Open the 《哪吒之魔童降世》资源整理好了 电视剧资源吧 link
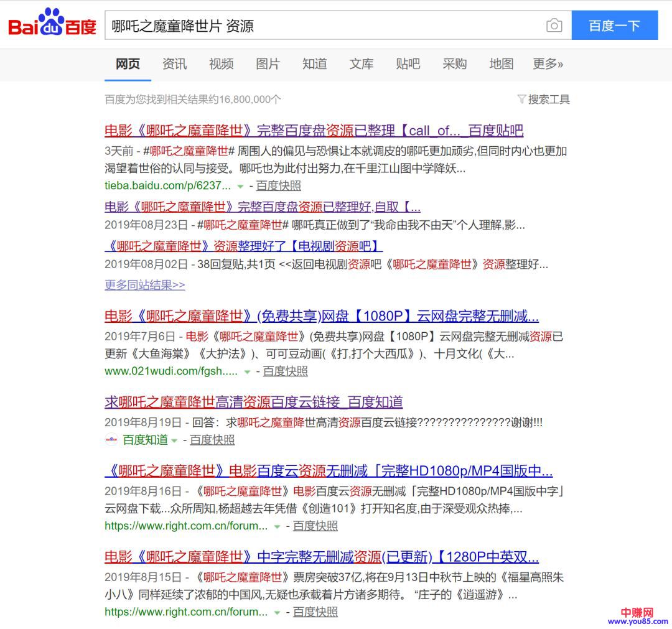 pos(243,246)
